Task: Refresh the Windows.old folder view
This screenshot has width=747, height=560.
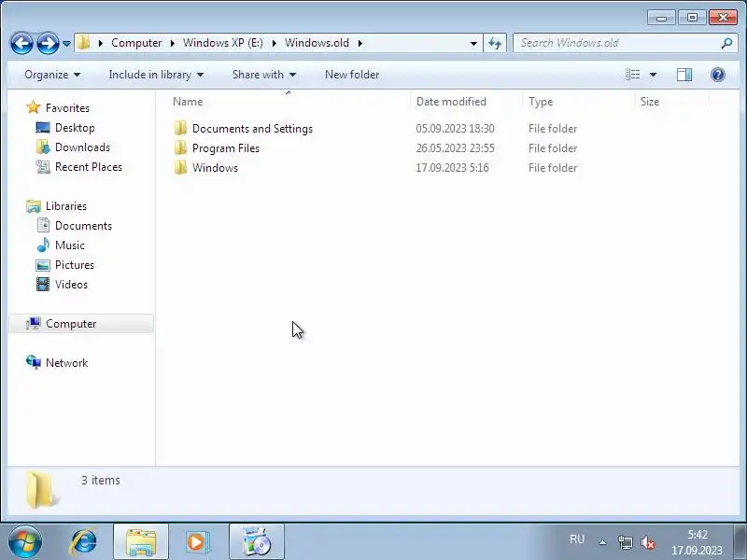Action: (495, 43)
